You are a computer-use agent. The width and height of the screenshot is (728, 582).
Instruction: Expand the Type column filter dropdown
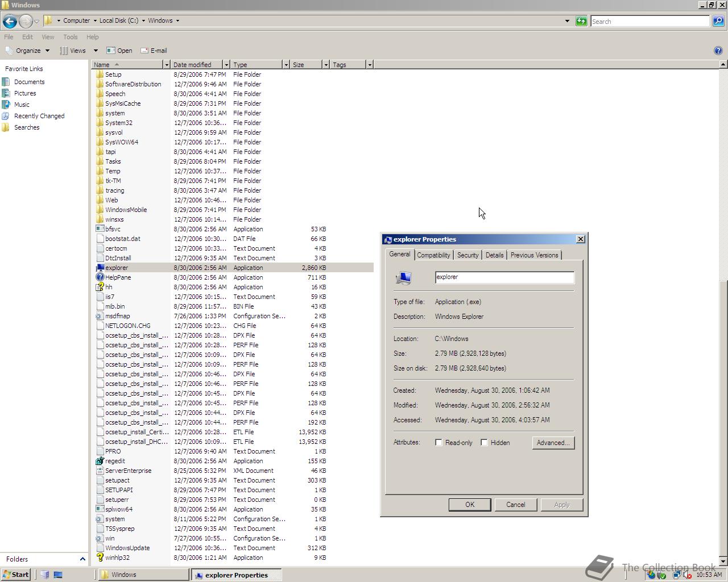286,65
